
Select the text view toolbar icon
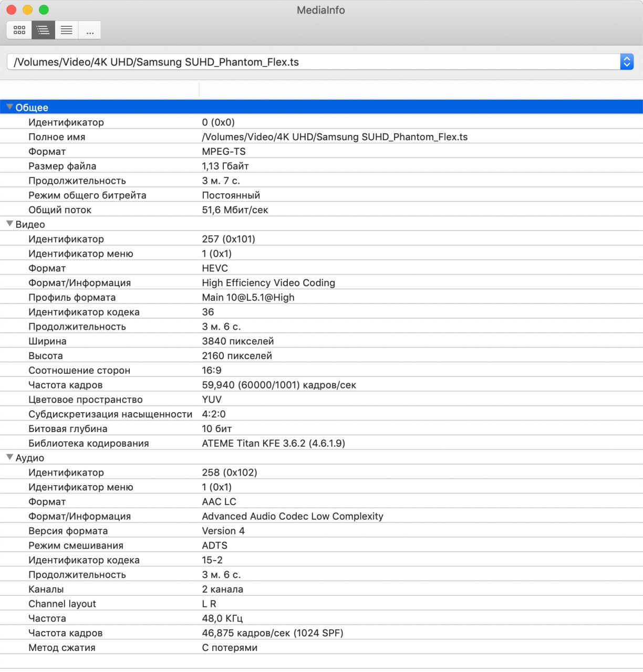pos(67,30)
